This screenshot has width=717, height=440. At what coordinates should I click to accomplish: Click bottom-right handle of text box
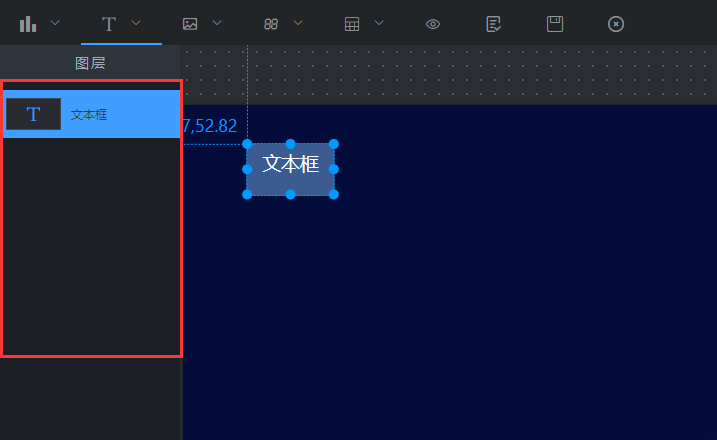(334, 194)
